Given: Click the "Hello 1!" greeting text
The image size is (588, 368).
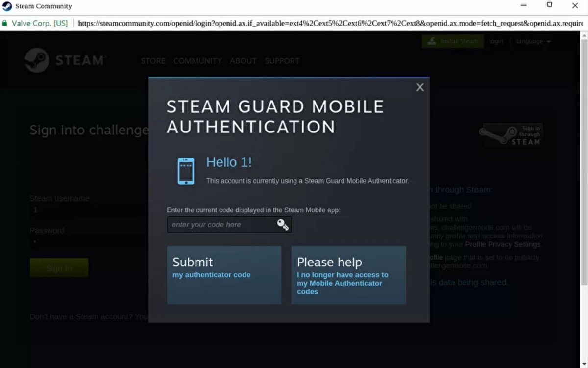Looking at the screenshot, I should (229, 162).
